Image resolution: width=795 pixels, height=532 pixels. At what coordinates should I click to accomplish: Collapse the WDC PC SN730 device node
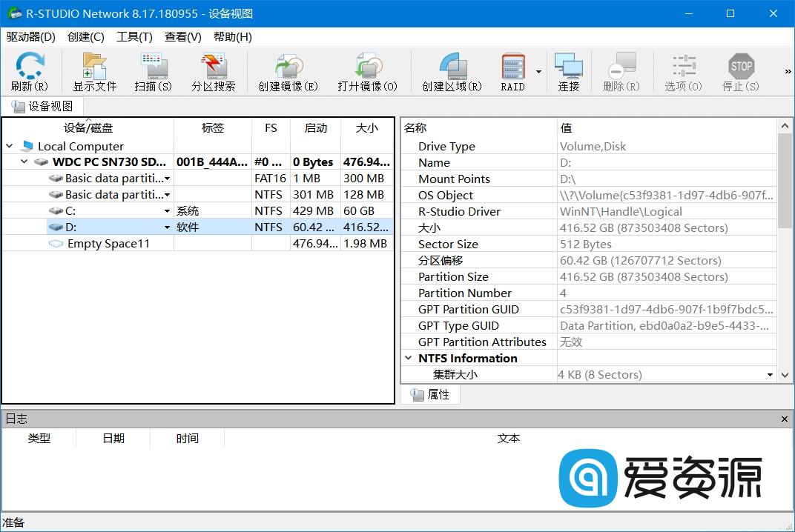click(x=24, y=162)
